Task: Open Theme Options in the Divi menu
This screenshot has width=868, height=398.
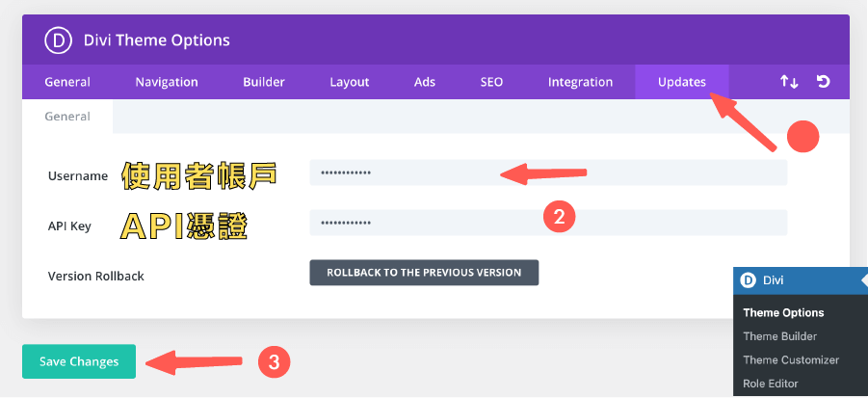Action: (x=783, y=313)
